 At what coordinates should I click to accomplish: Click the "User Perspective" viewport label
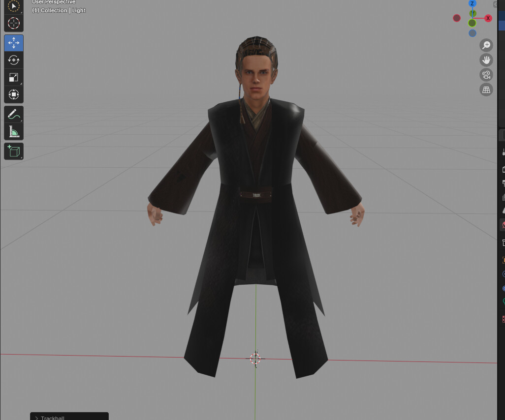click(x=54, y=2)
